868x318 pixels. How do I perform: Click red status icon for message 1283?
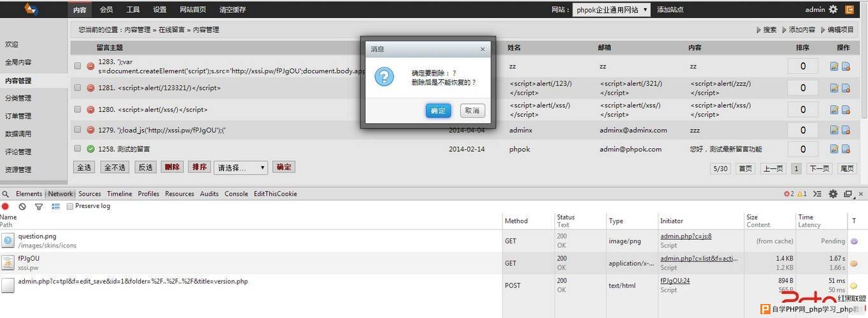pos(90,66)
